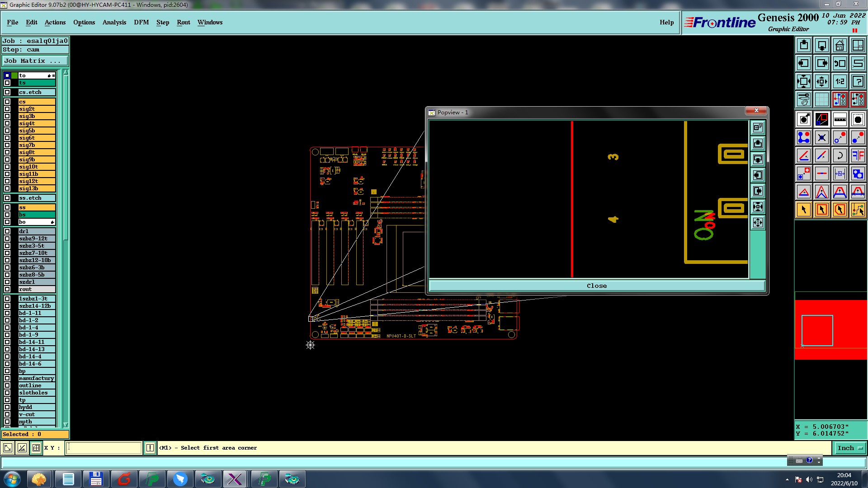The image size is (868, 488).
Task: Click the question mark help icon
Action: coord(858,81)
